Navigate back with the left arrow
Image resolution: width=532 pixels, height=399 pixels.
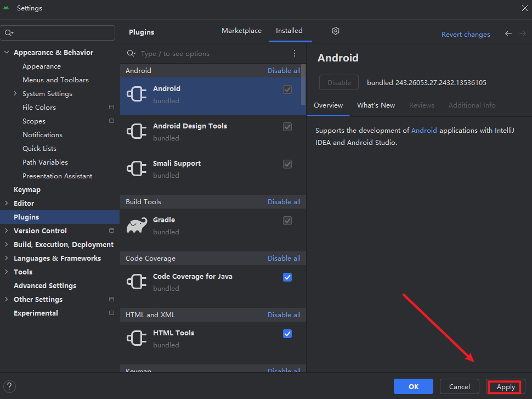(x=508, y=34)
